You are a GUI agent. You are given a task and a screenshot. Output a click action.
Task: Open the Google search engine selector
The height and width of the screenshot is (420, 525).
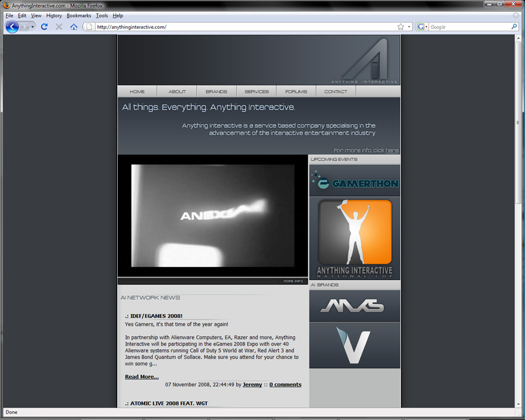pos(422,27)
